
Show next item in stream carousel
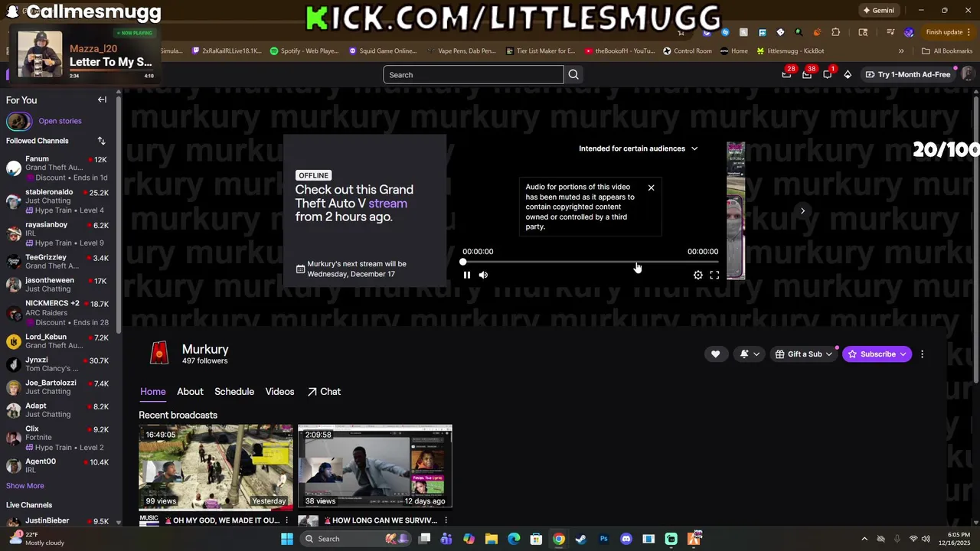[x=802, y=210]
